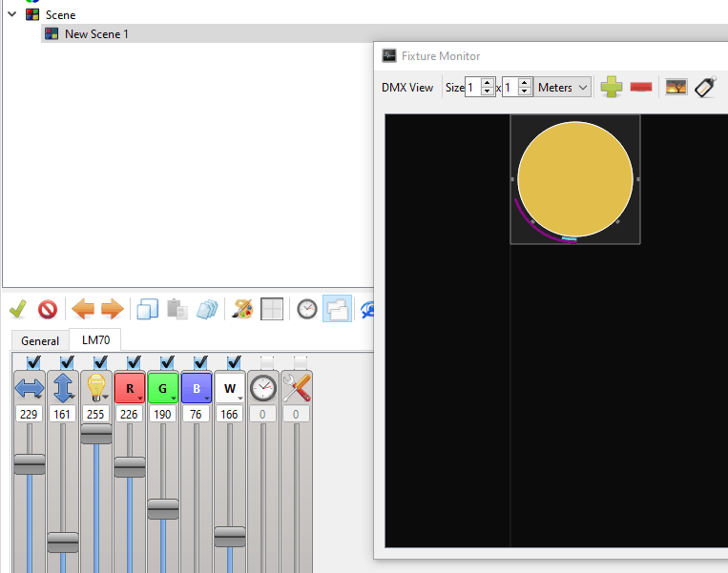Click the white value field 166
The height and width of the screenshot is (573, 728).
click(x=229, y=414)
